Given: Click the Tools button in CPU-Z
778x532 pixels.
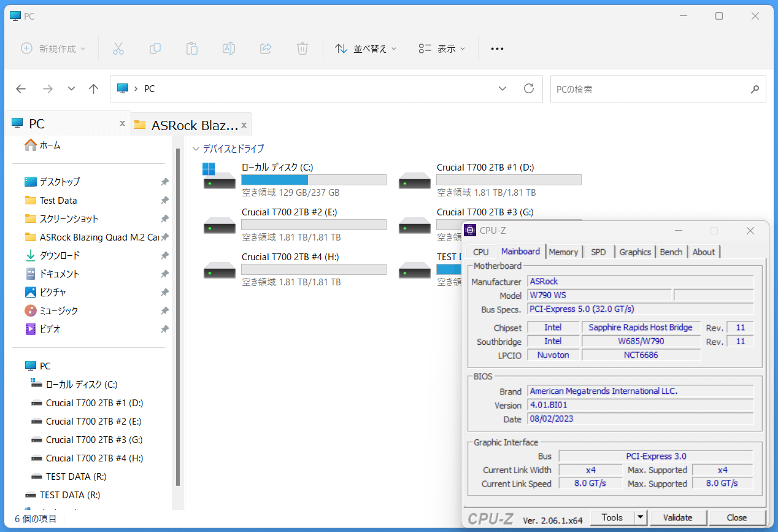Looking at the screenshot, I should (612, 517).
